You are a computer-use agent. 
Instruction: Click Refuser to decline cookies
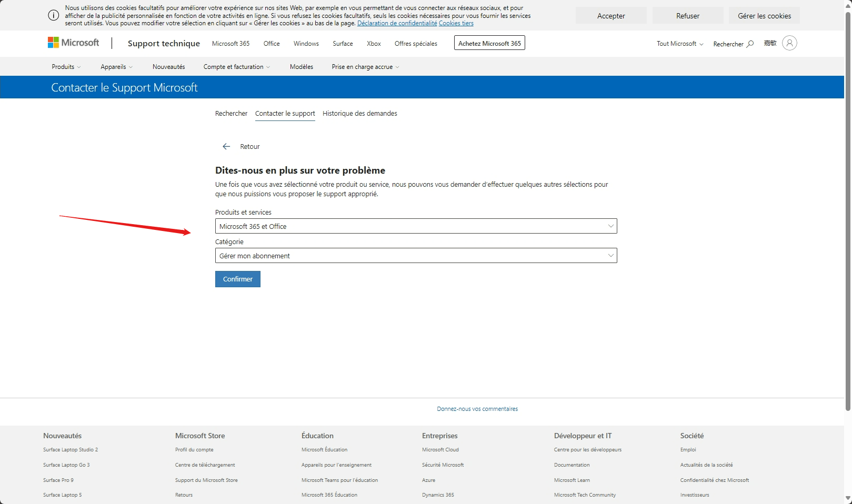tap(688, 16)
